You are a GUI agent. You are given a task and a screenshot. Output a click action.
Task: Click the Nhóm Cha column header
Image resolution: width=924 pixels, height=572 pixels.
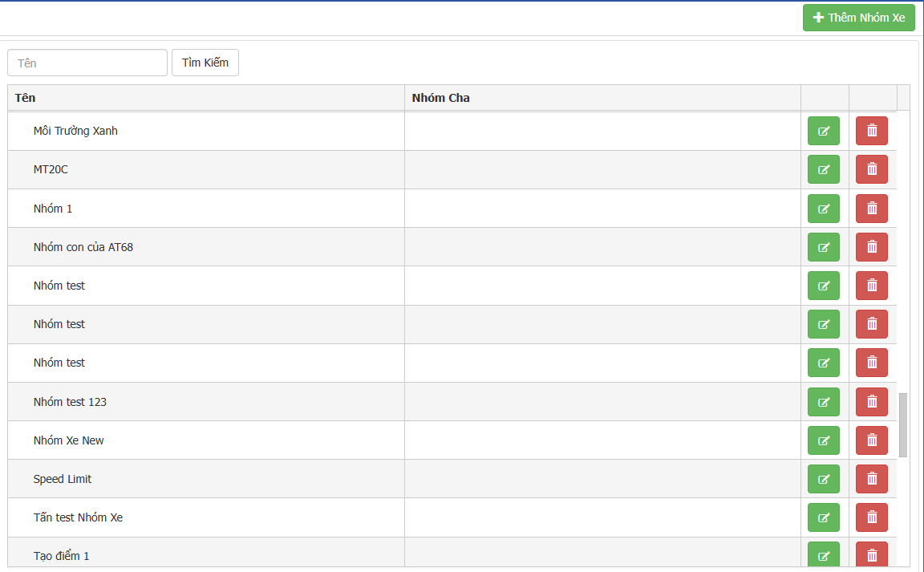click(440, 98)
